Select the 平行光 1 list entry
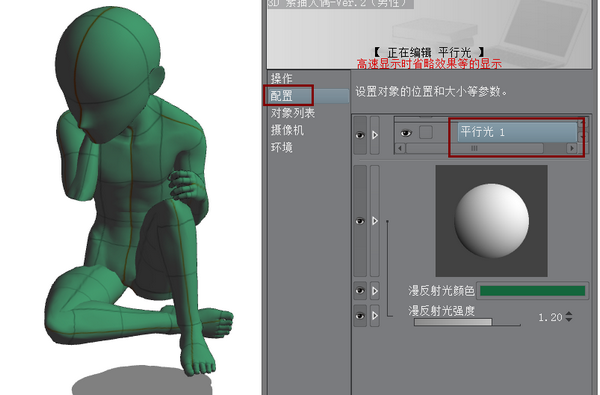The image size is (600, 395). pos(518,132)
